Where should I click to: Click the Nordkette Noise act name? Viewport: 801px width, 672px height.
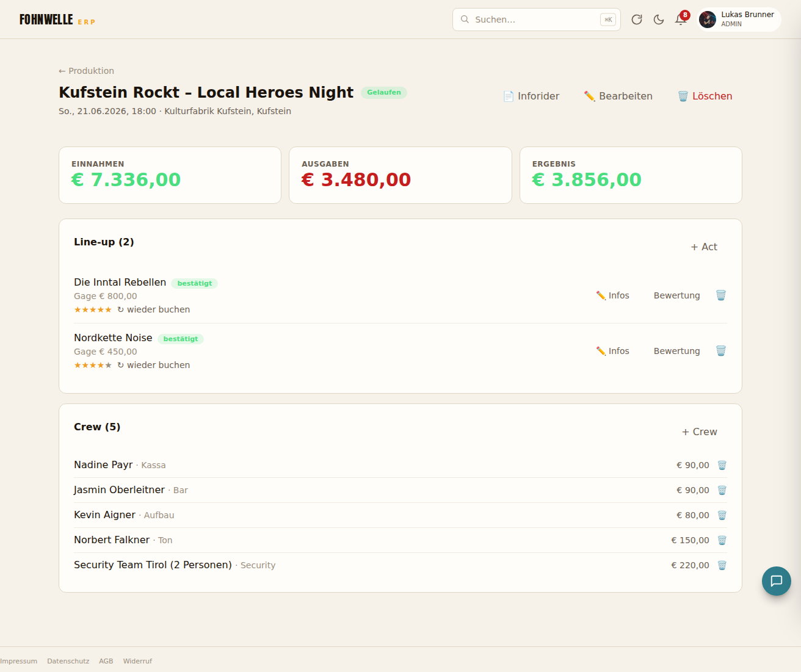(x=113, y=338)
